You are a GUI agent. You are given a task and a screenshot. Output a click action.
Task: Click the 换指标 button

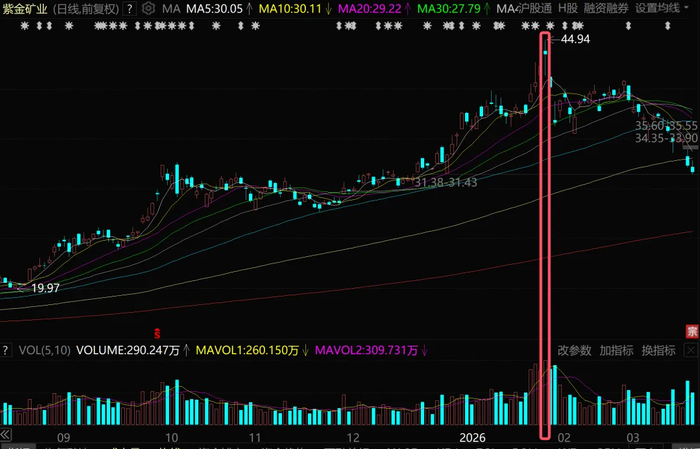coord(658,350)
